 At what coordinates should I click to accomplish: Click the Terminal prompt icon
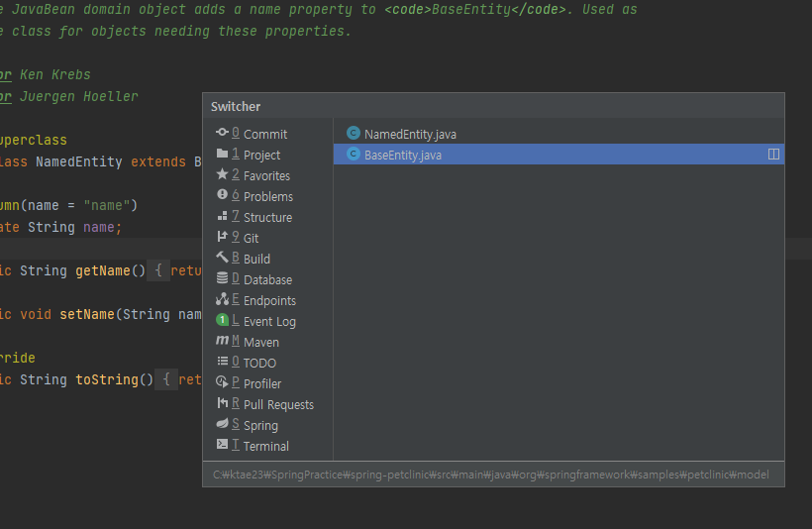[x=222, y=445]
